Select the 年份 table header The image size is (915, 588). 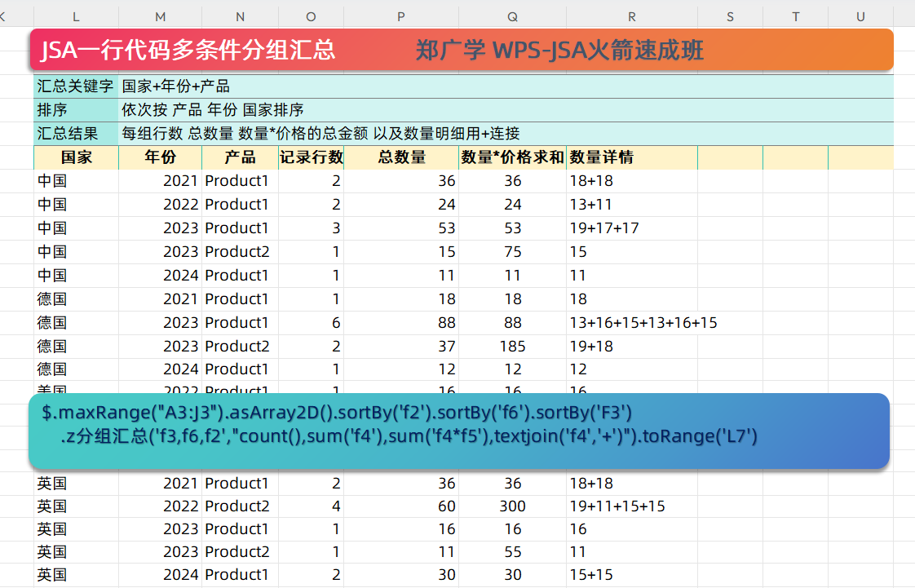click(160, 157)
